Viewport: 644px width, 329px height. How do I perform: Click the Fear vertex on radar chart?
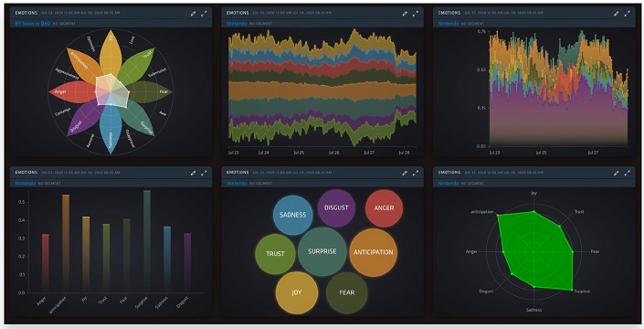click(x=573, y=251)
